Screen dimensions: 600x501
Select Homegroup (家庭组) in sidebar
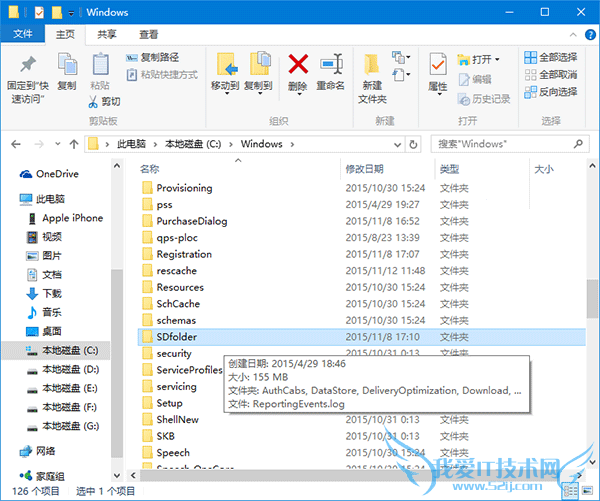pos(42,476)
